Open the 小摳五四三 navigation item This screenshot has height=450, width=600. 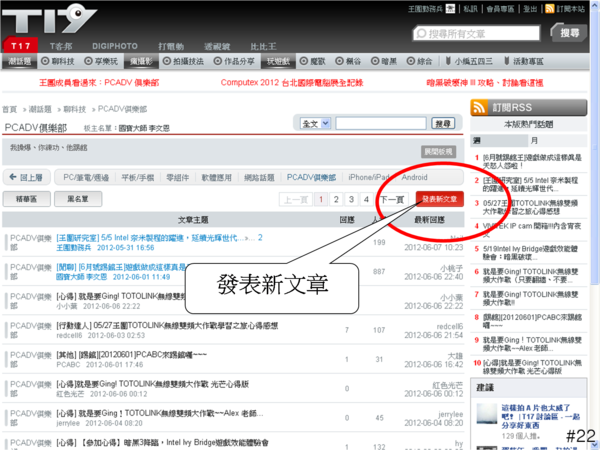pyautogui.click(x=469, y=61)
